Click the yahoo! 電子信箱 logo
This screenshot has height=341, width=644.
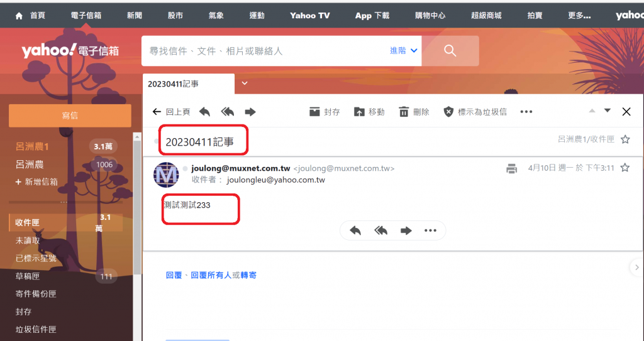(x=70, y=50)
